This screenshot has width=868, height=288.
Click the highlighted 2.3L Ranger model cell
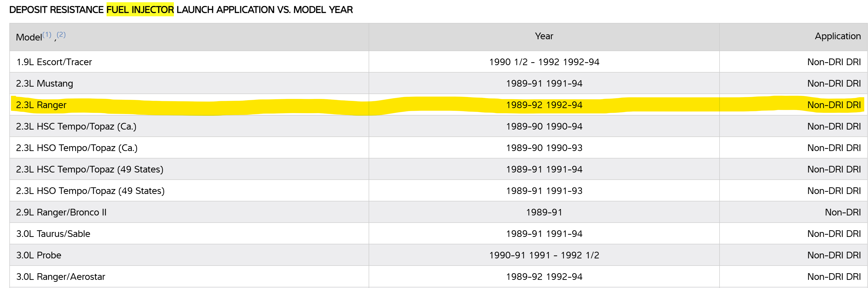coord(41,105)
